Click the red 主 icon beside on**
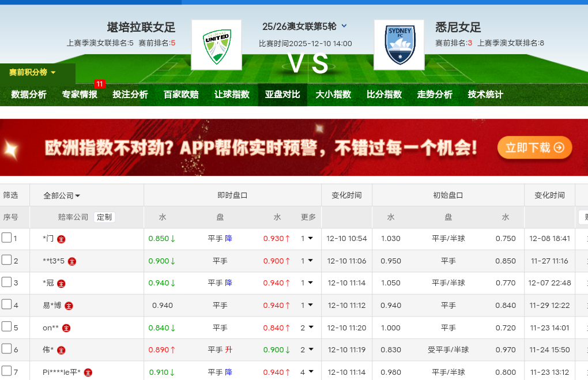 pos(66,328)
